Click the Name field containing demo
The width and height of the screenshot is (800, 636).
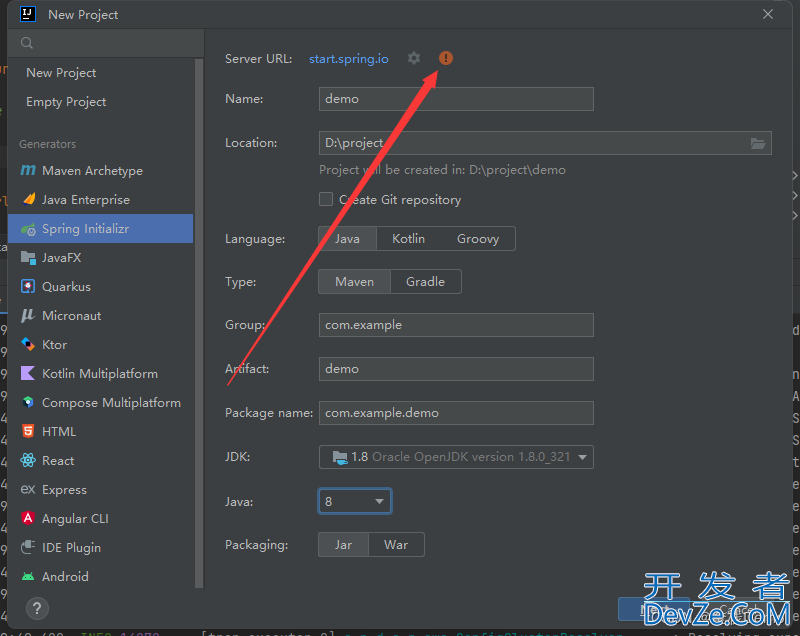pos(456,99)
